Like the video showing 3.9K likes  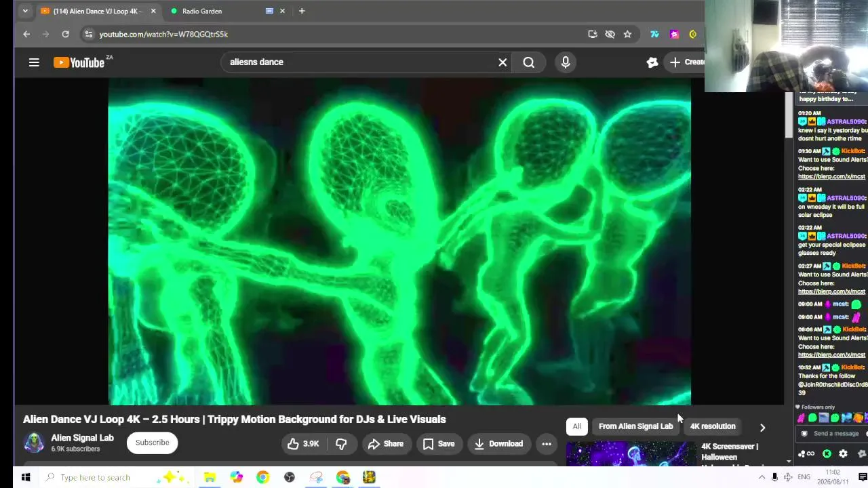[x=303, y=444]
